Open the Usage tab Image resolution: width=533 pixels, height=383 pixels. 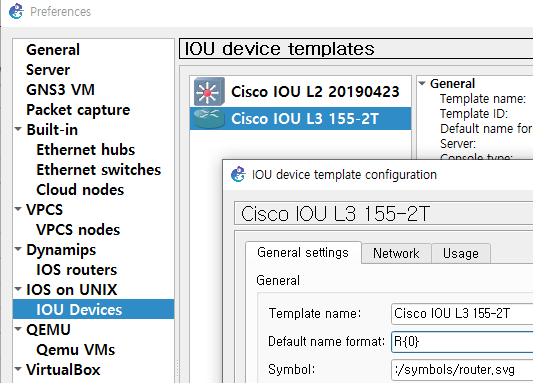coord(461,253)
